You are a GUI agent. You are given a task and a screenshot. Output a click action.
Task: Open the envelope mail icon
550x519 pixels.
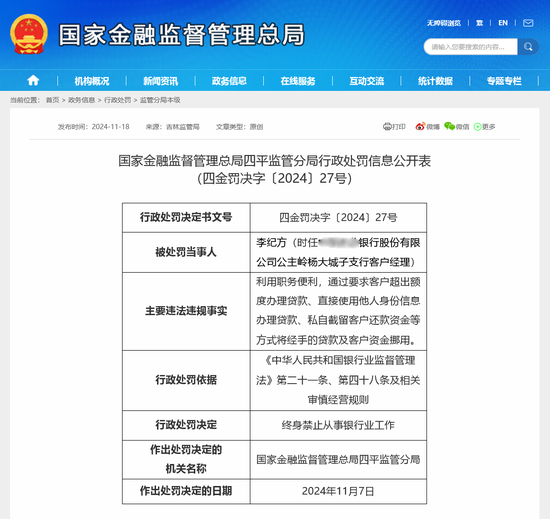pos(528,23)
